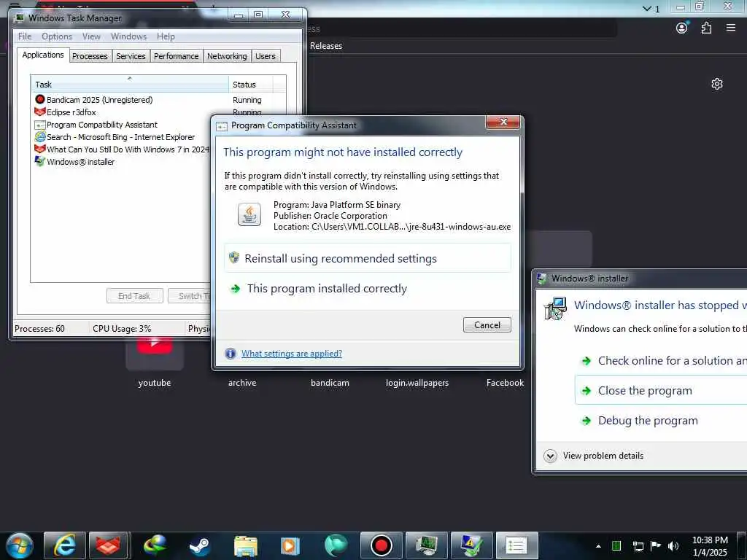
Task: Cancel the Program Compatibility Assistant
Action: pos(487,324)
